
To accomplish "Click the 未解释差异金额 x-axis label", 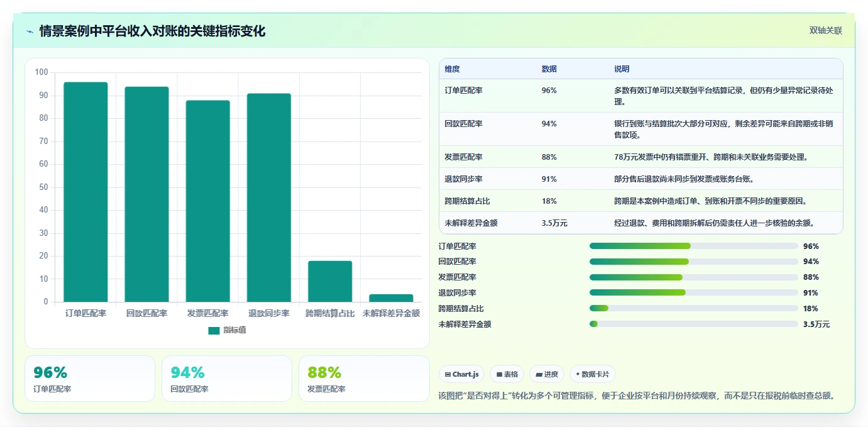I will click(x=391, y=313).
